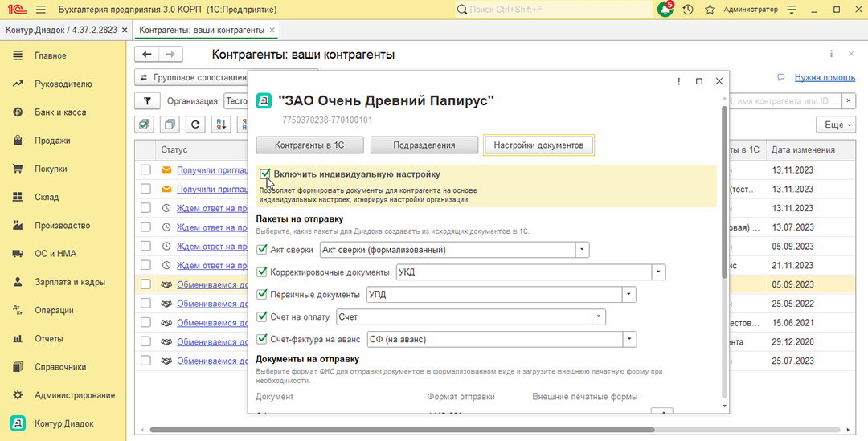The width and height of the screenshot is (868, 441).
Task: Expand Счет-фактура на аванс dropdown
Action: (629, 339)
